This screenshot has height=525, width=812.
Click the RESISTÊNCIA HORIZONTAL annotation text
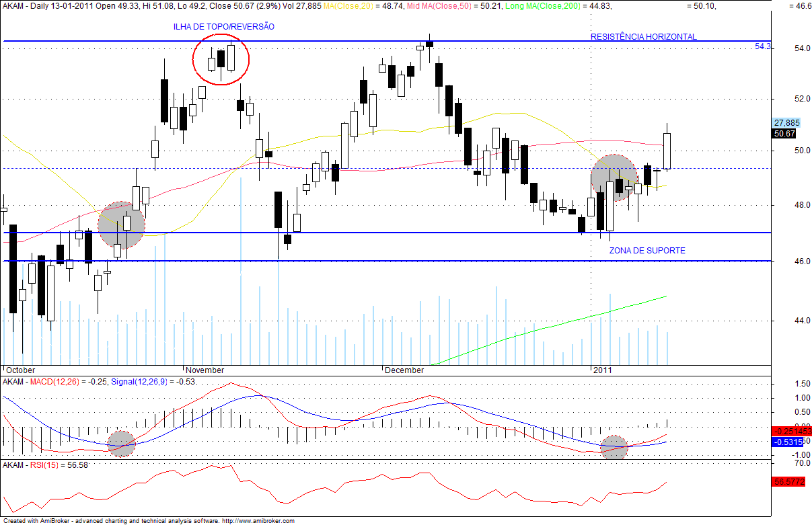pyautogui.click(x=644, y=37)
